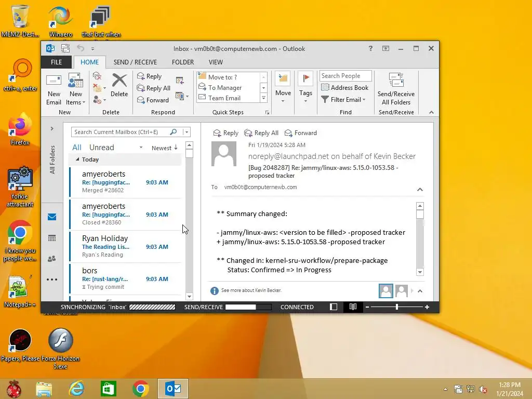Click Reply All in the reading pane
The image size is (532, 399).
261,133
